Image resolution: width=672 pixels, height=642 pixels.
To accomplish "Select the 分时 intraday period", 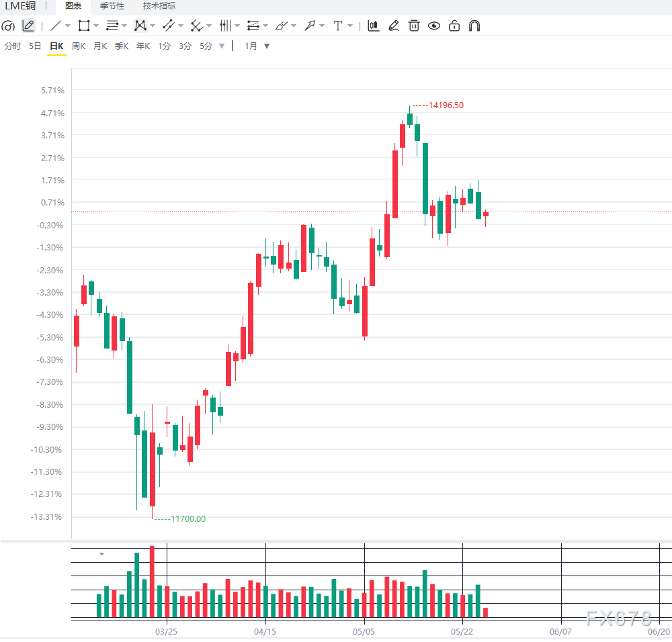I will pos(13,46).
